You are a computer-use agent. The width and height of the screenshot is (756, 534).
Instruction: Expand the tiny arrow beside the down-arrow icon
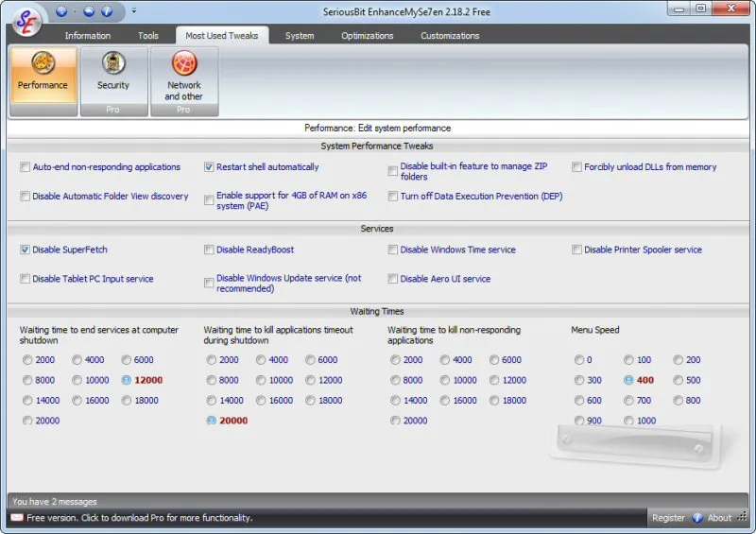76,11
